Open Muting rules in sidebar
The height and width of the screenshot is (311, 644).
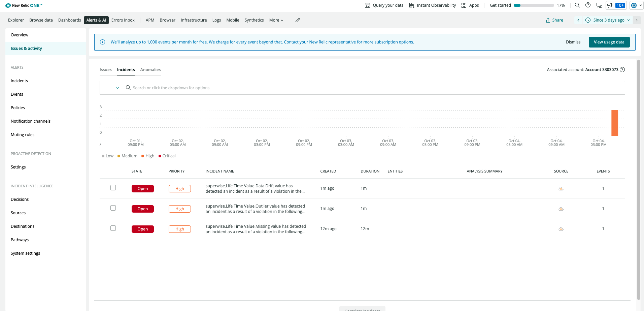(46, 135)
